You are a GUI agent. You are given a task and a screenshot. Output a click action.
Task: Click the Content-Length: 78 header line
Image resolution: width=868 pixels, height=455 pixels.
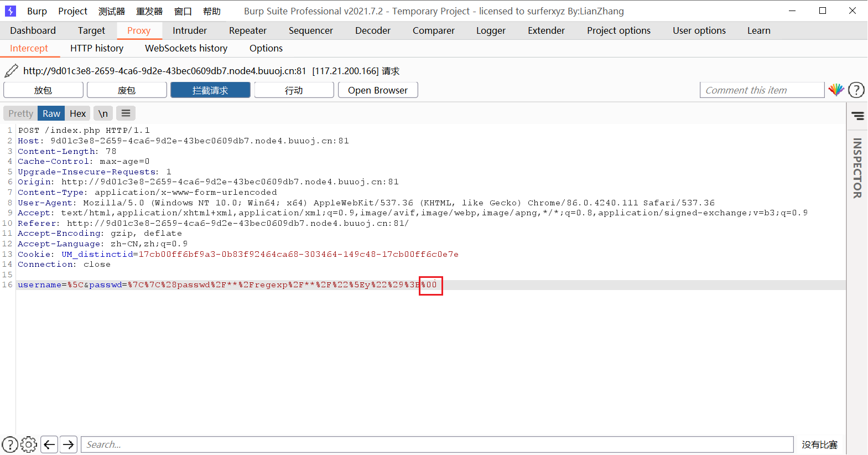click(67, 151)
